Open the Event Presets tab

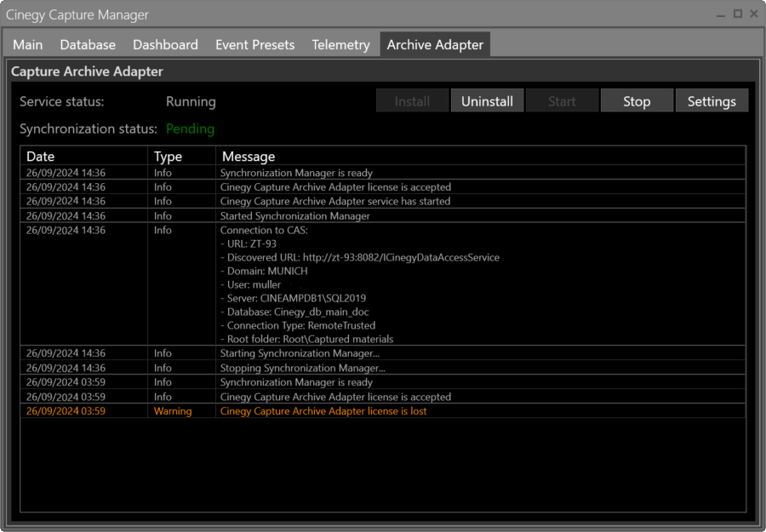coord(254,45)
